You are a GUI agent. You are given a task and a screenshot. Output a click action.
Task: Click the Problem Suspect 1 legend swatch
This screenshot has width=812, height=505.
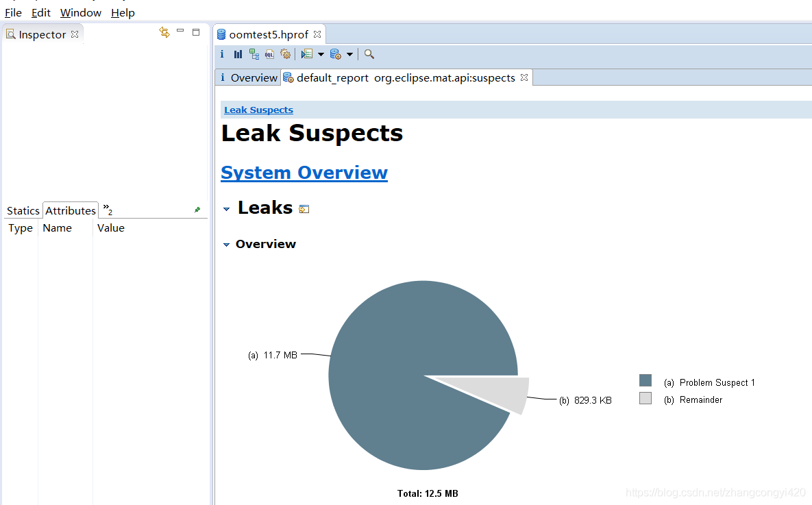[x=645, y=381]
